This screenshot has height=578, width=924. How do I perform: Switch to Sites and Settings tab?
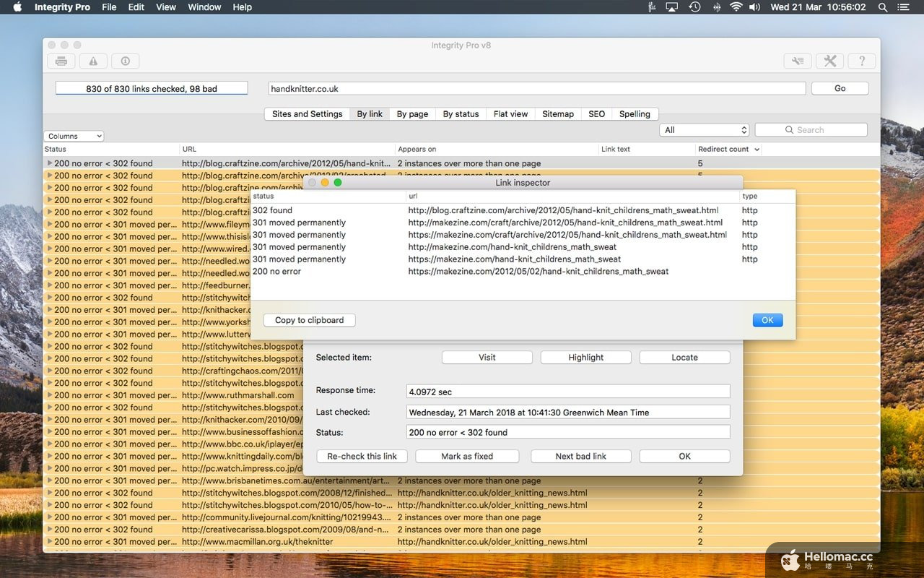[307, 114]
